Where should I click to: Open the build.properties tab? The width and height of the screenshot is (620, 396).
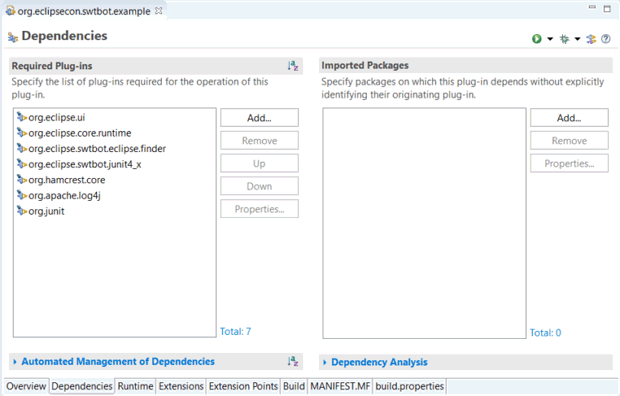click(409, 386)
